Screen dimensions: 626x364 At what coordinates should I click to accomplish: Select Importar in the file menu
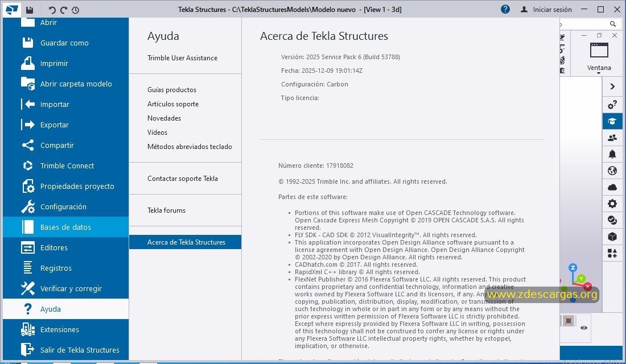(66, 104)
